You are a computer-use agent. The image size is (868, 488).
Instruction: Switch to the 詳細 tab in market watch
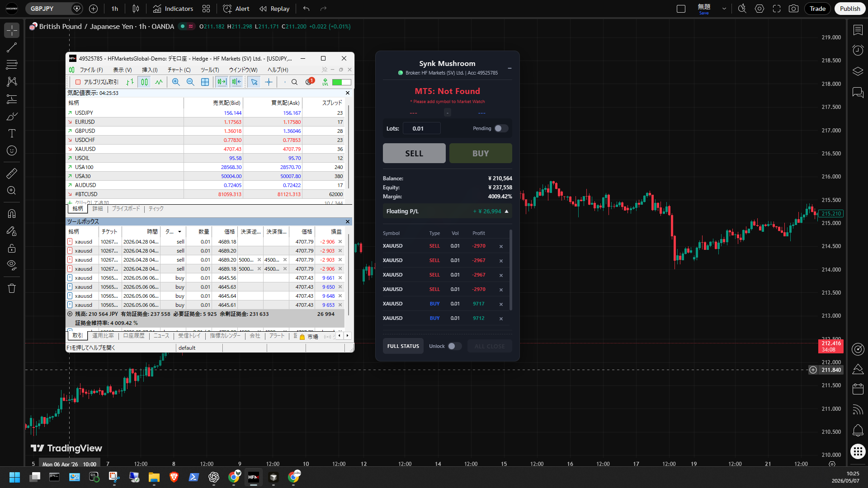pyautogui.click(x=98, y=209)
